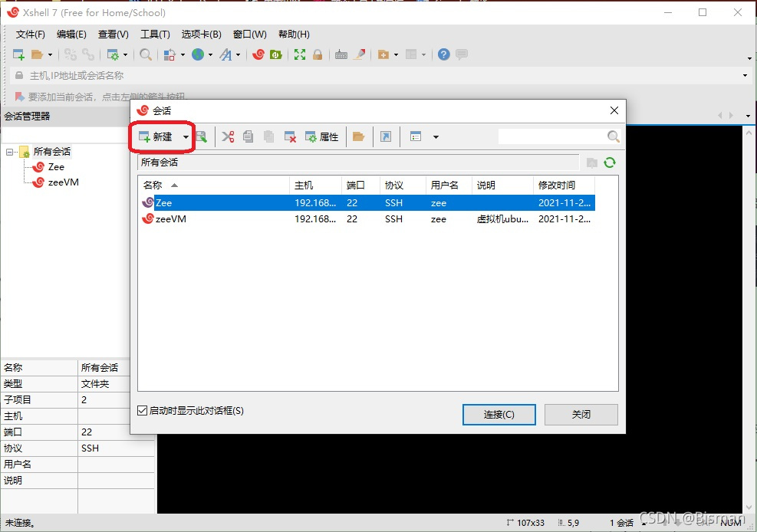Click the blue help question mark icon
The width and height of the screenshot is (757, 532).
[x=443, y=54]
